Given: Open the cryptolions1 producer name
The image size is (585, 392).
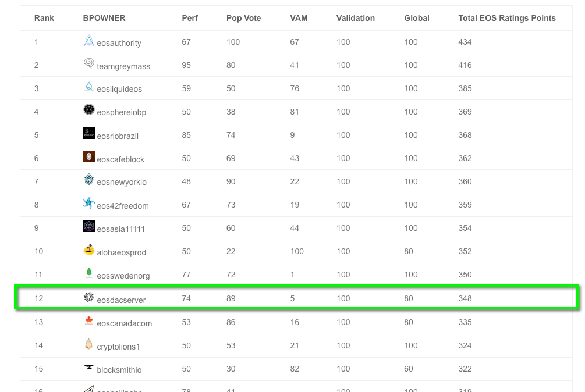Looking at the screenshot, I should tap(118, 347).
